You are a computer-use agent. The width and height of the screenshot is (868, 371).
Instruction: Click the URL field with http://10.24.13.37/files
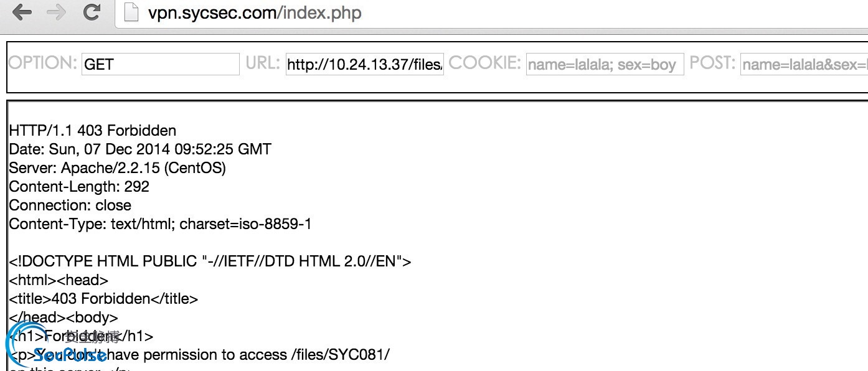click(x=365, y=64)
